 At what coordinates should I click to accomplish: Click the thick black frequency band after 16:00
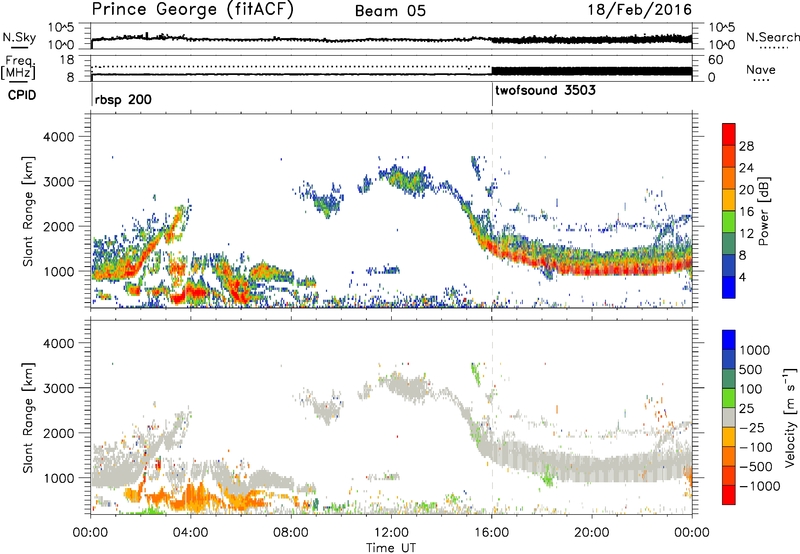(x=591, y=71)
